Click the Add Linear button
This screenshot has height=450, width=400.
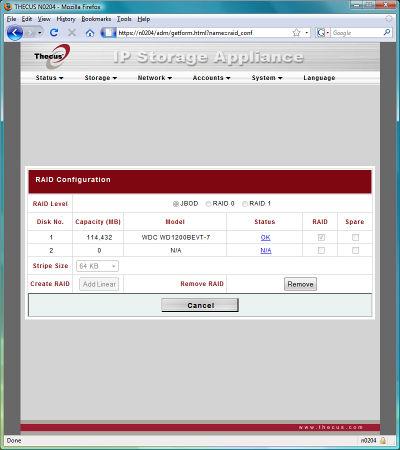(99, 284)
